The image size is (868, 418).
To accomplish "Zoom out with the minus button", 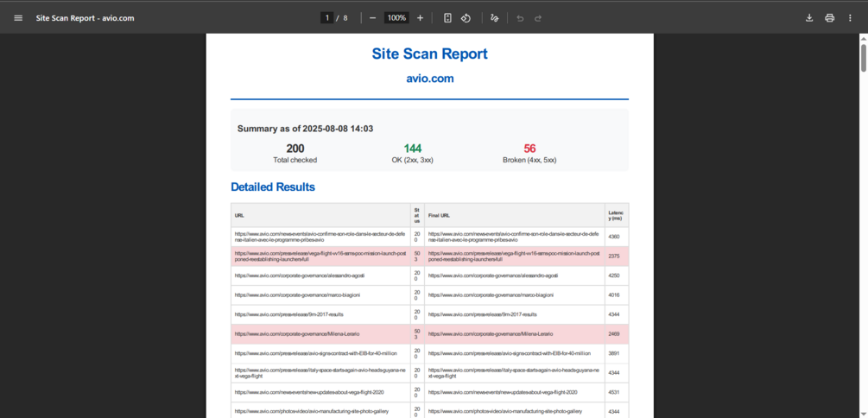I will pos(372,18).
